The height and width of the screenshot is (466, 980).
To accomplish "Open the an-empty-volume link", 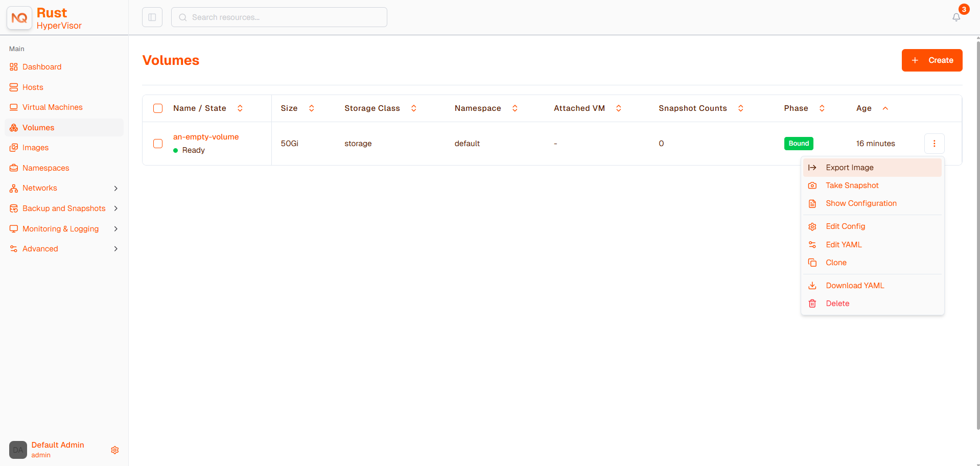I will point(206,137).
